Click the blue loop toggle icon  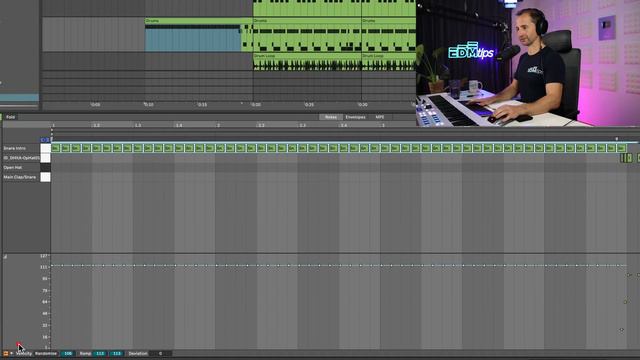pos(45,140)
